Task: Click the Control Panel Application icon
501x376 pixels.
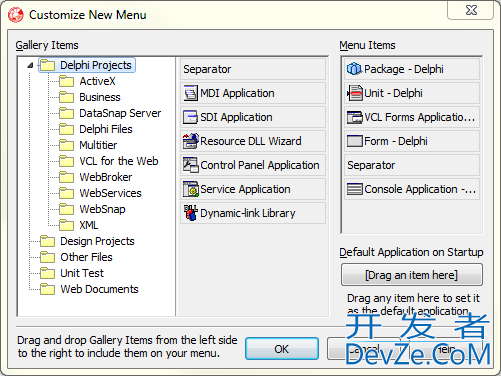Action: click(191, 165)
